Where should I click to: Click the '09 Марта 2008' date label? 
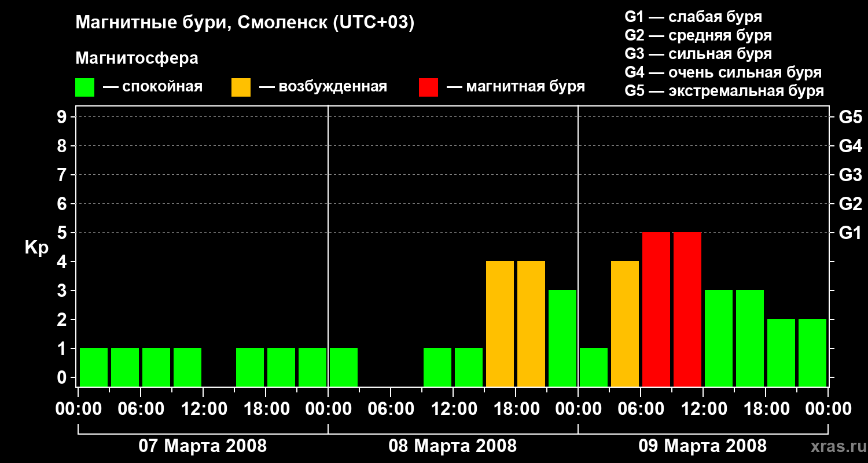click(x=703, y=446)
